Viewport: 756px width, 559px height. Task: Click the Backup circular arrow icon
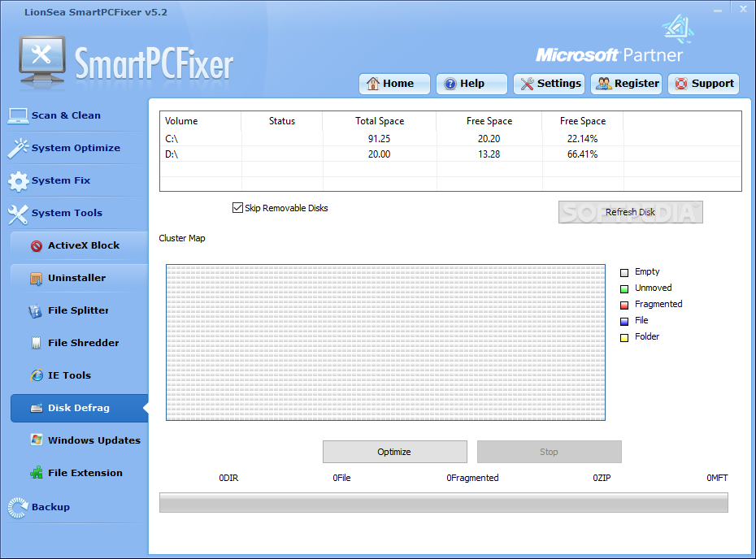19,508
